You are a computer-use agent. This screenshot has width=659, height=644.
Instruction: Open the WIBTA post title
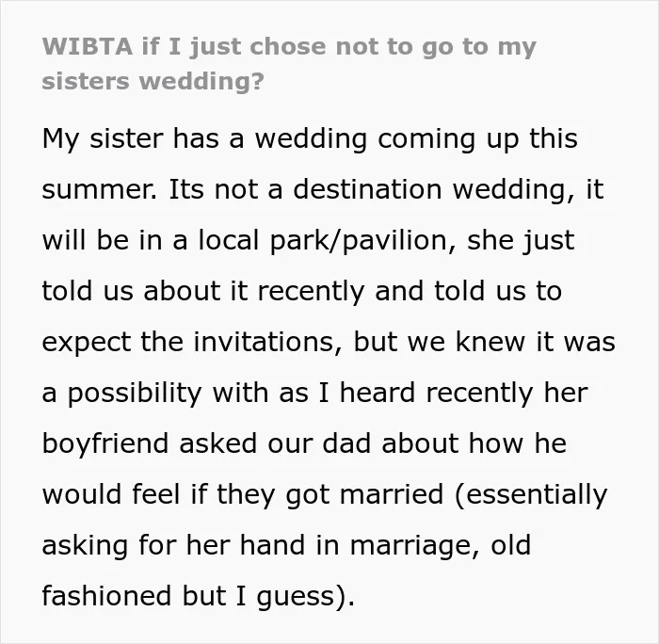coord(289,63)
